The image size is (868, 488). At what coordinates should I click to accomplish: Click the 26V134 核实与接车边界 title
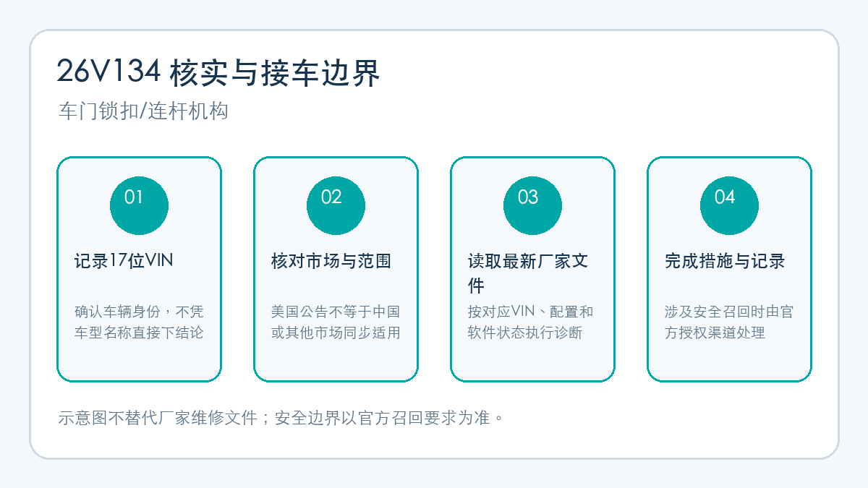click(x=218, y=72)
